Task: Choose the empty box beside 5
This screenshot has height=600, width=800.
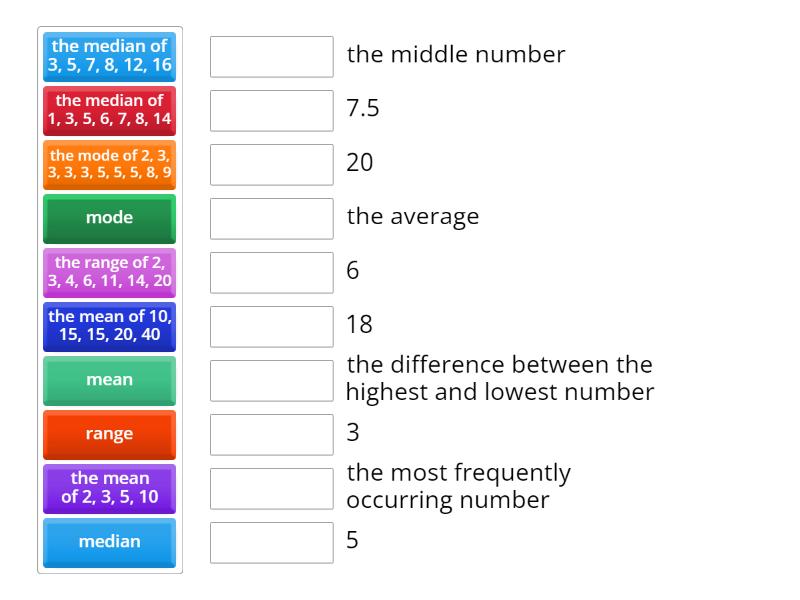Action: tap(272, 543)
